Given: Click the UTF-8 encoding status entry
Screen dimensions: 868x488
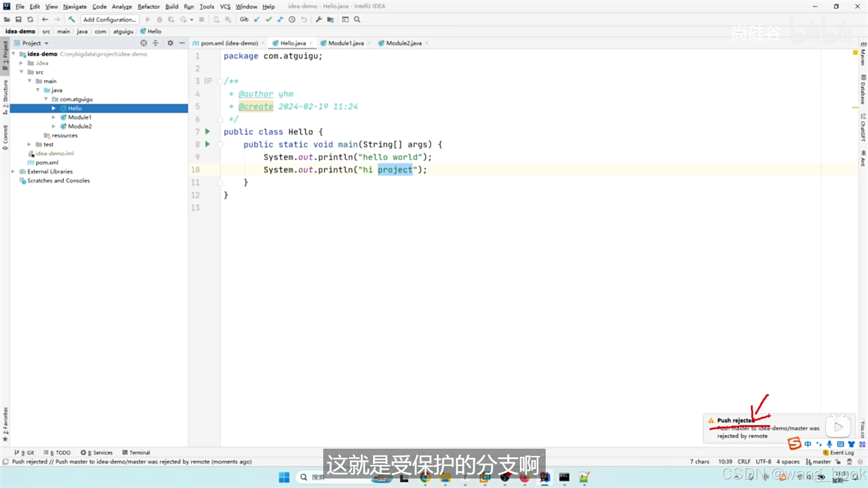Looking at the screenshot, I should 763,461.
